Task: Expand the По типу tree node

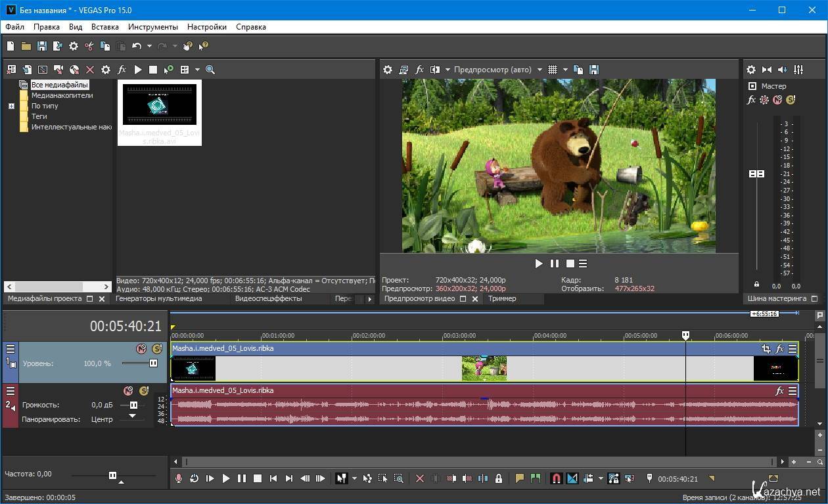Action: pyautogui.click(x=11, y=106)
